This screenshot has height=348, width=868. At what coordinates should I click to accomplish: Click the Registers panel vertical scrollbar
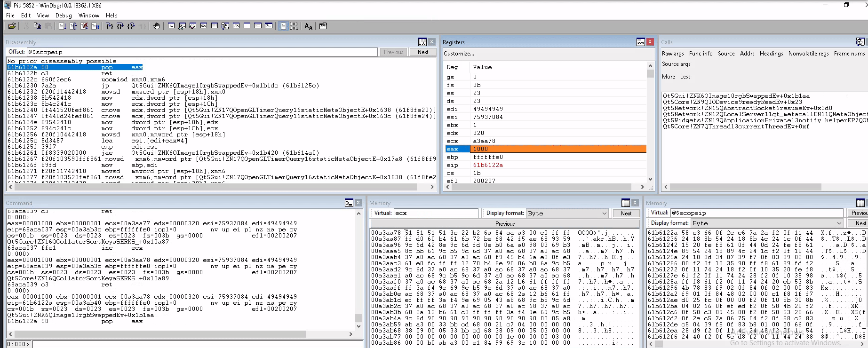[650, 122]
